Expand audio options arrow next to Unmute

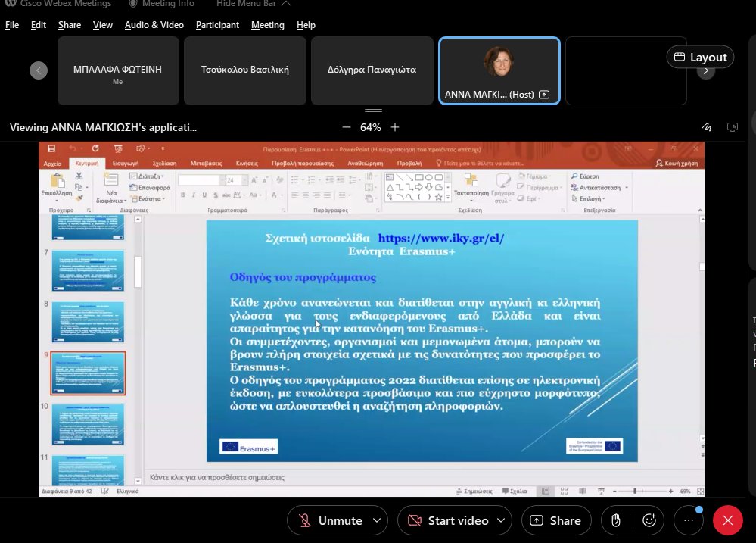(376, 520)
